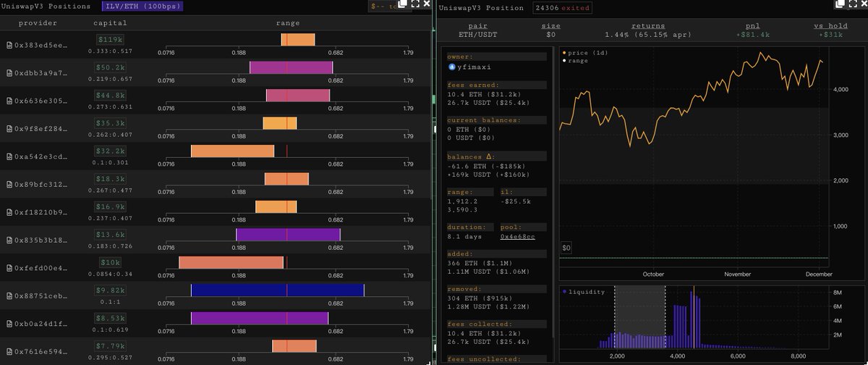This screenshot has height=365, width=868.
Task: Open the 24306 exited position selector
Action: click(x=562, y=8)
